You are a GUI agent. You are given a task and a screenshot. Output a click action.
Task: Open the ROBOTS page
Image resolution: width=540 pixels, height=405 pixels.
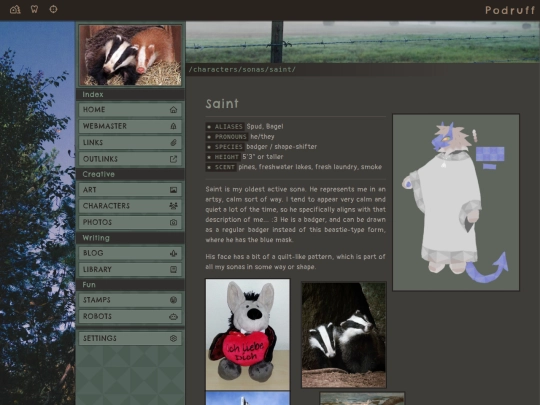click(130, 316)
